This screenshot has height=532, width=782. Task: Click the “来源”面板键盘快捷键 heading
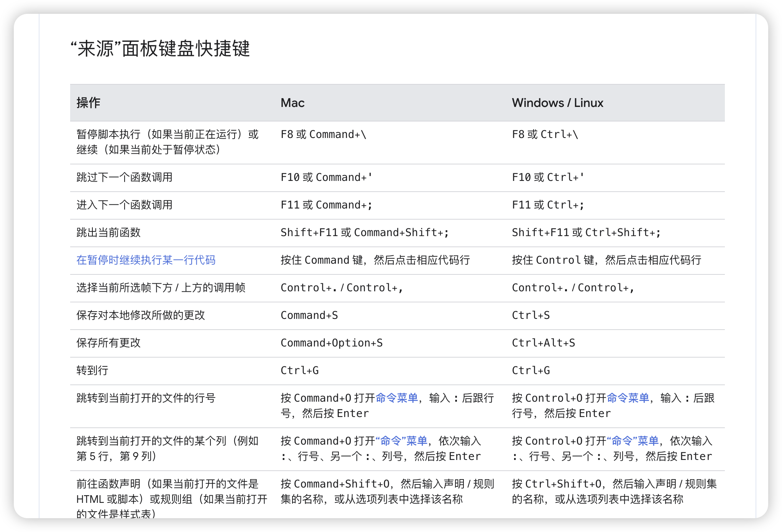point(160,49)
